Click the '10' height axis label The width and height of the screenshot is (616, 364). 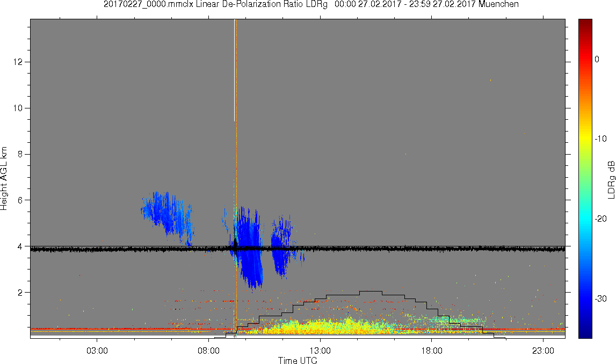(18, 108)
